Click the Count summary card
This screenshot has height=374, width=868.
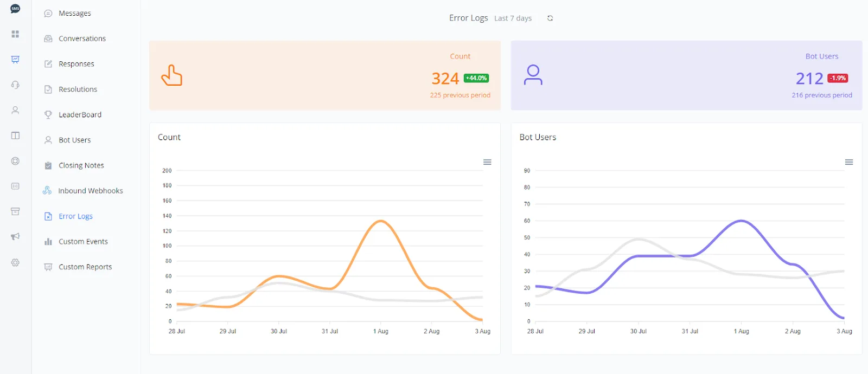click(325, 75)
